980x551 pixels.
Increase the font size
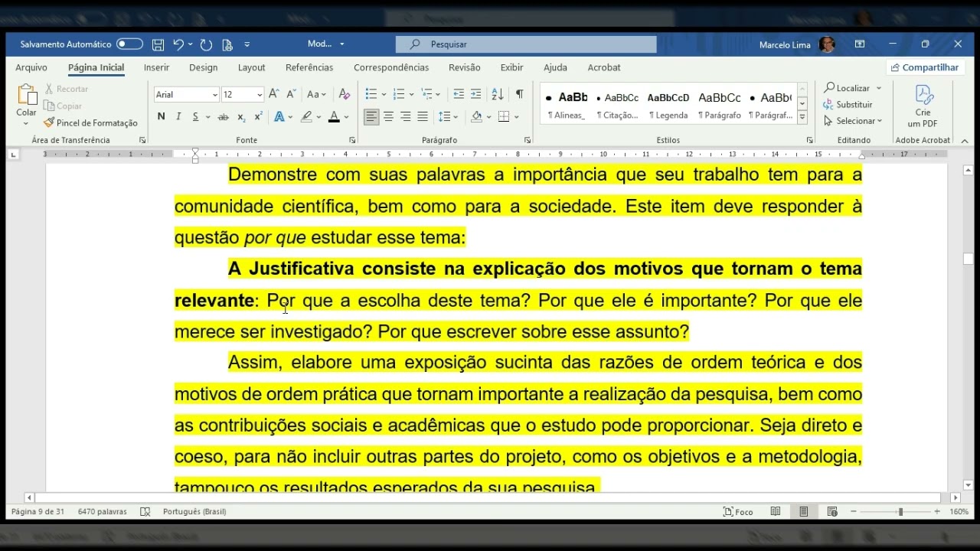click(x=274, y=94)
